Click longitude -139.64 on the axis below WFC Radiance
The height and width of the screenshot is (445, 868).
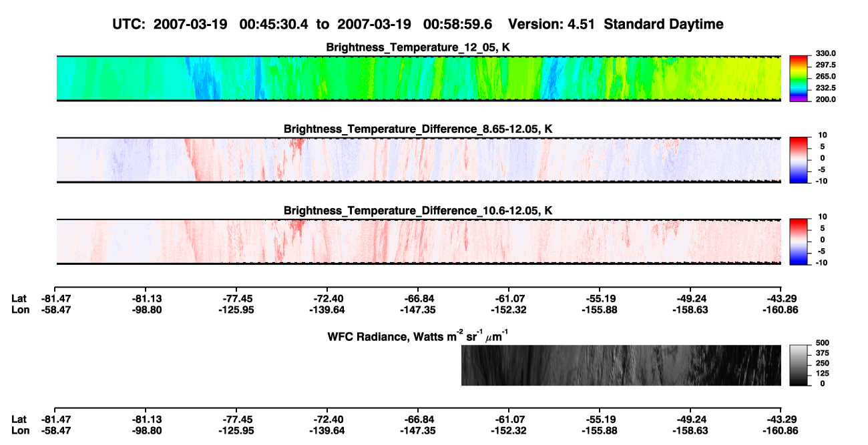pos(327,430)
